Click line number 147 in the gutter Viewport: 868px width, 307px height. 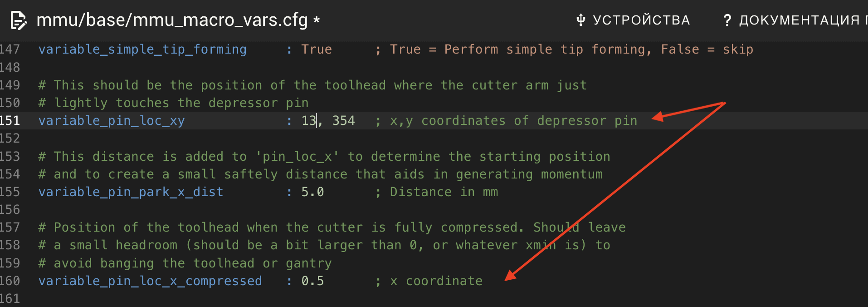pyautogui.click(x=10, y=50)
